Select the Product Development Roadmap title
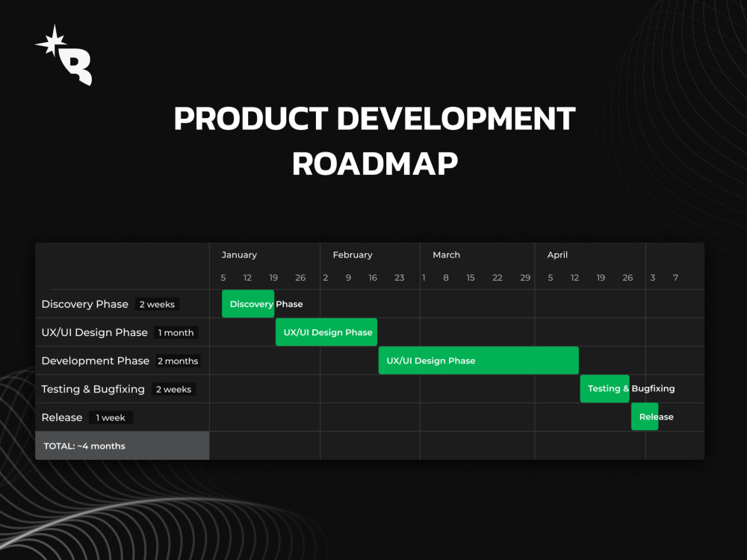Viewport: 747px width, 560px height. point(374,141)
